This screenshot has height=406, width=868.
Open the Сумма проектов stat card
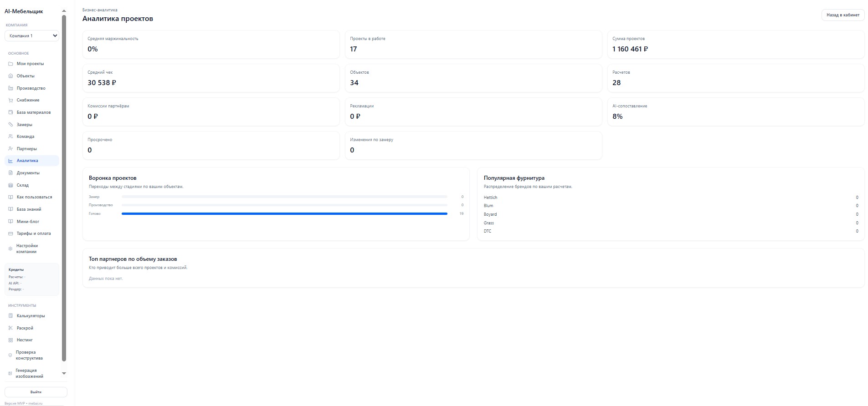click(735, 45)
